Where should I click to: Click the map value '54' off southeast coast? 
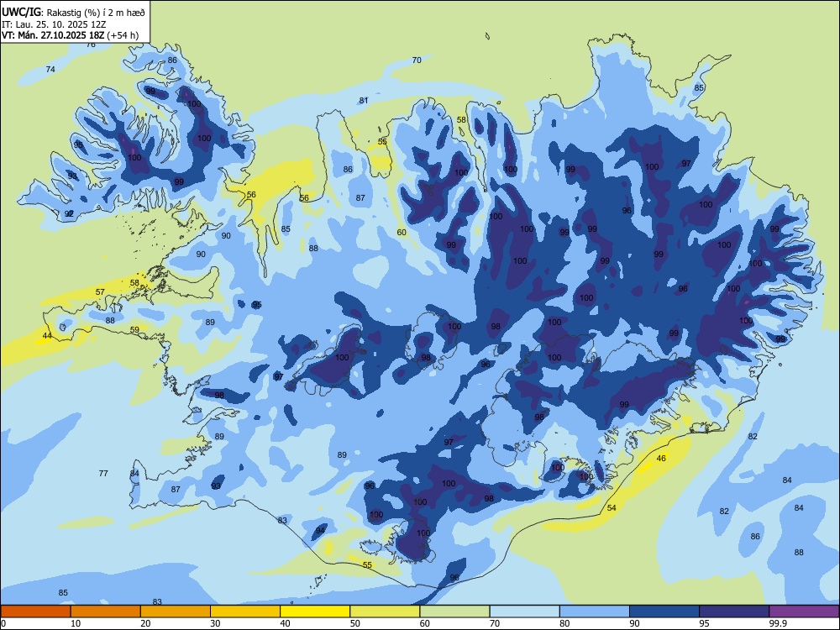pyautogui.click(x=612, y=508)
